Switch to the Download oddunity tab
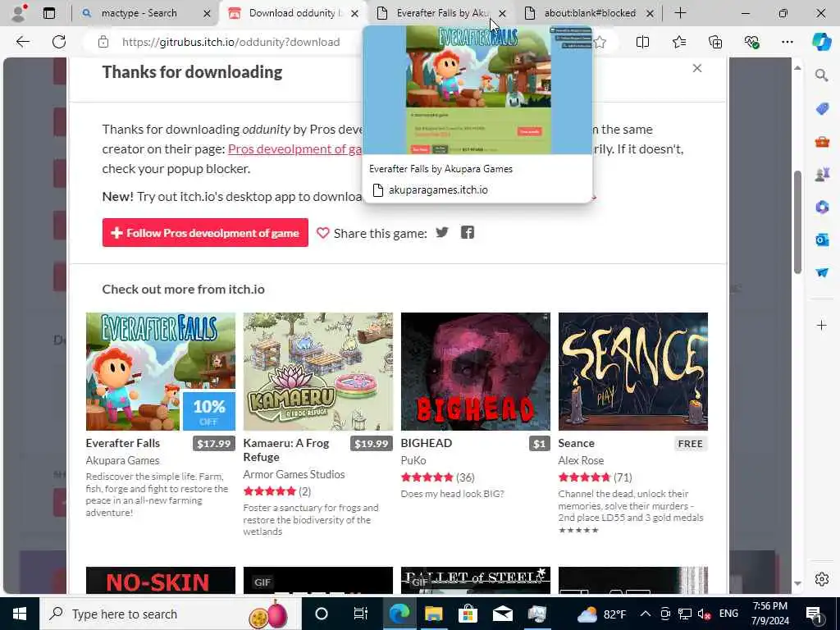 (x=293, y=13)
